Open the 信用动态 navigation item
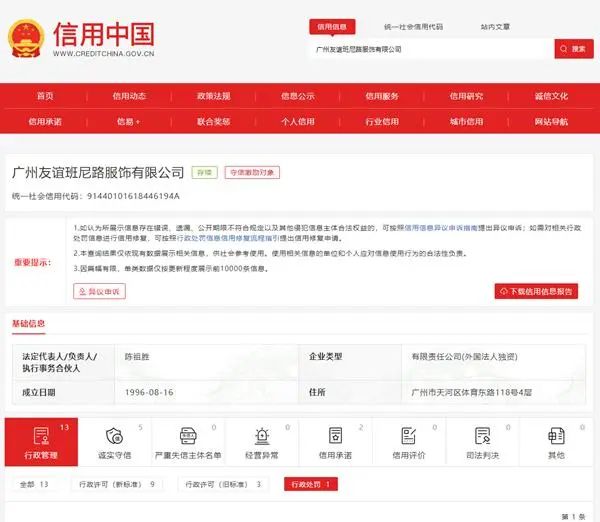The image size is (600, 522). click(129, 96)
